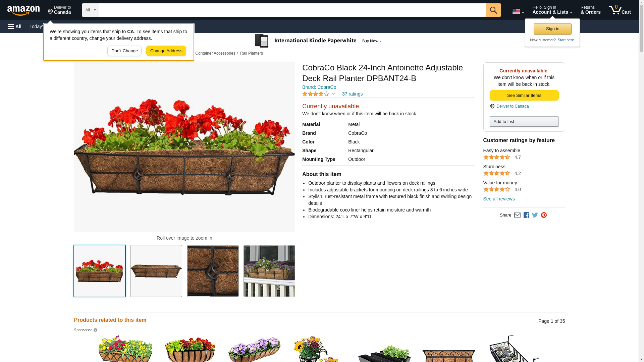Open the country flag language dropdown
The height and width of the screenshot is (362, 644).
(518, 11)
